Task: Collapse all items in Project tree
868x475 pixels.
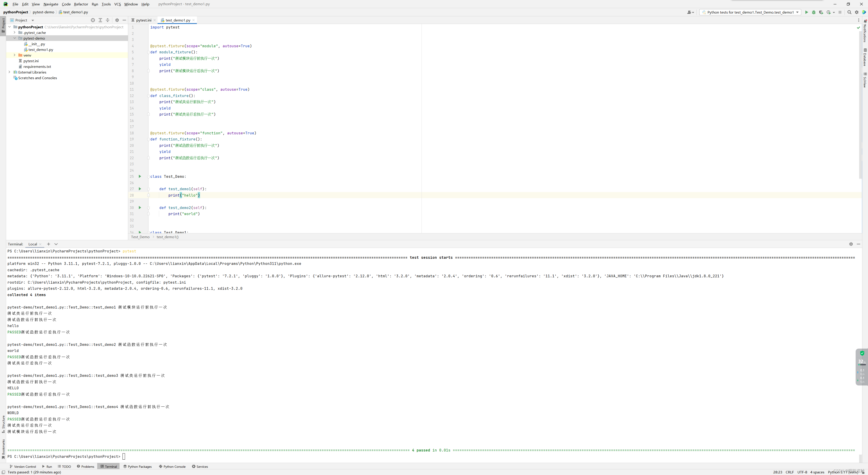Action: [x=108, y=20]
